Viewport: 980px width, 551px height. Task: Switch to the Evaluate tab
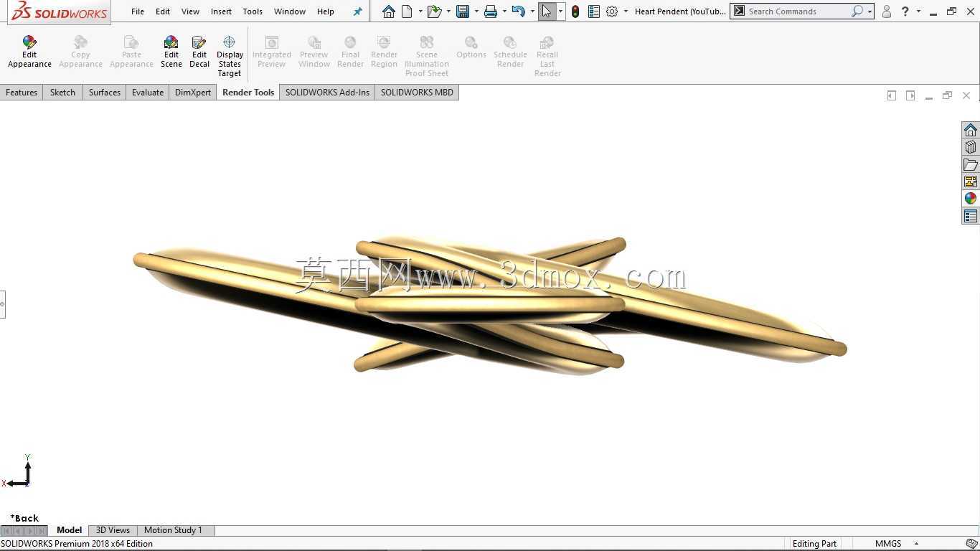point(148,93)
